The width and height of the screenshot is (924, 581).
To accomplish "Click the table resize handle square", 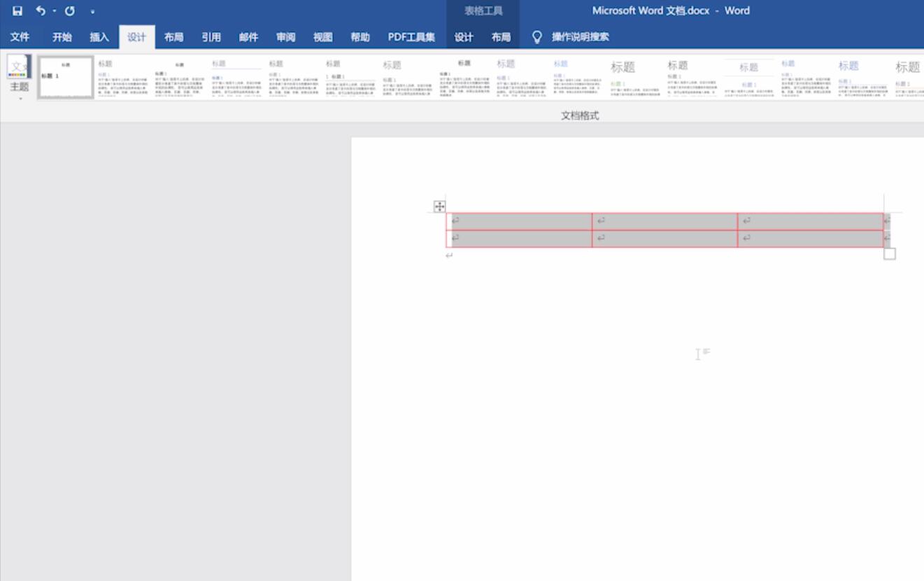I will (x=890, y=253).
